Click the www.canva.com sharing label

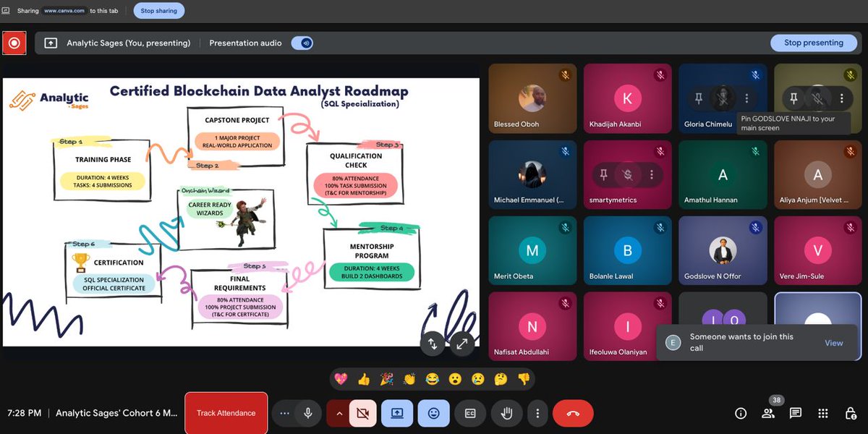click(x=65, y=11)
